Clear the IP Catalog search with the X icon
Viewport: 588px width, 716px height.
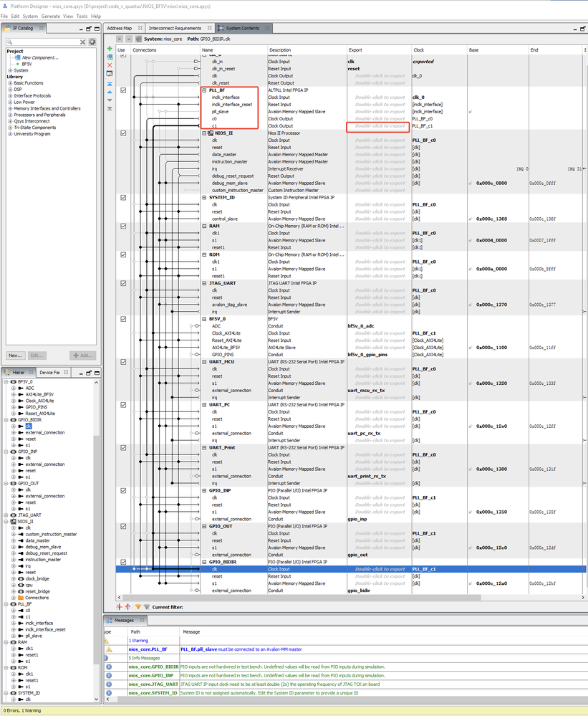pos(82,42)
